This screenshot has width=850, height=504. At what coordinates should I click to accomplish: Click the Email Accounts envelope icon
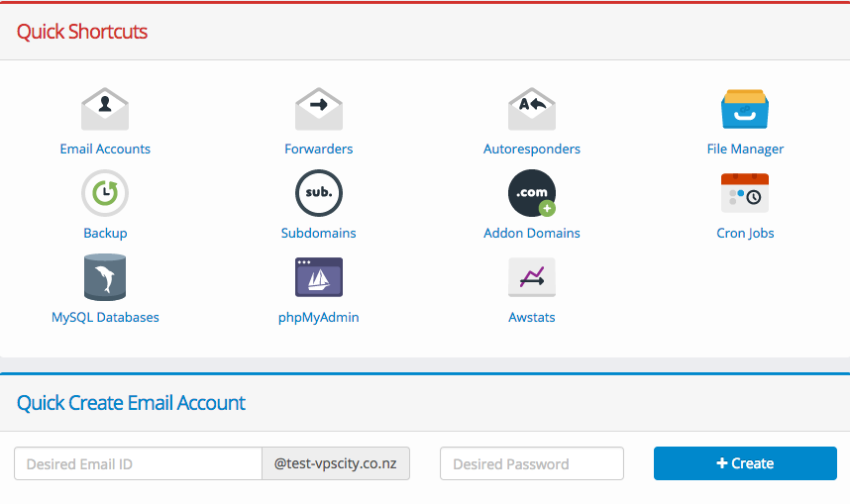[105, 109]
